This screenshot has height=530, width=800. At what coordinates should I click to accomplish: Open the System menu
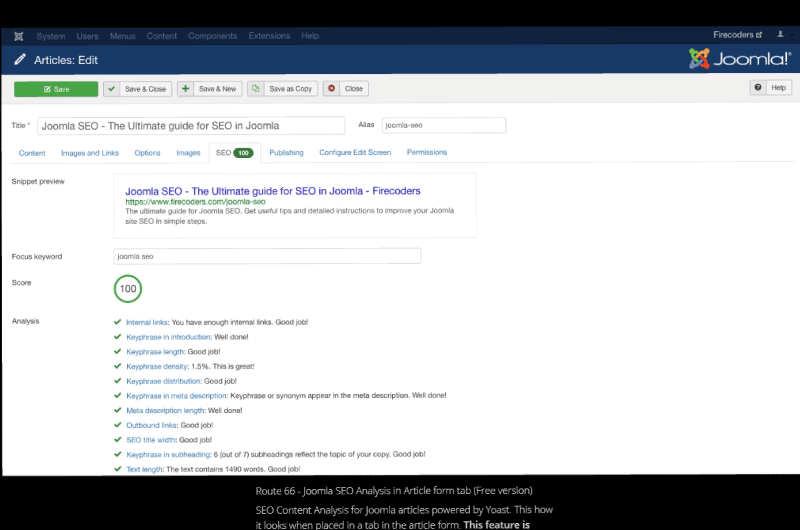pyautogui.click(x=51, y=36)
